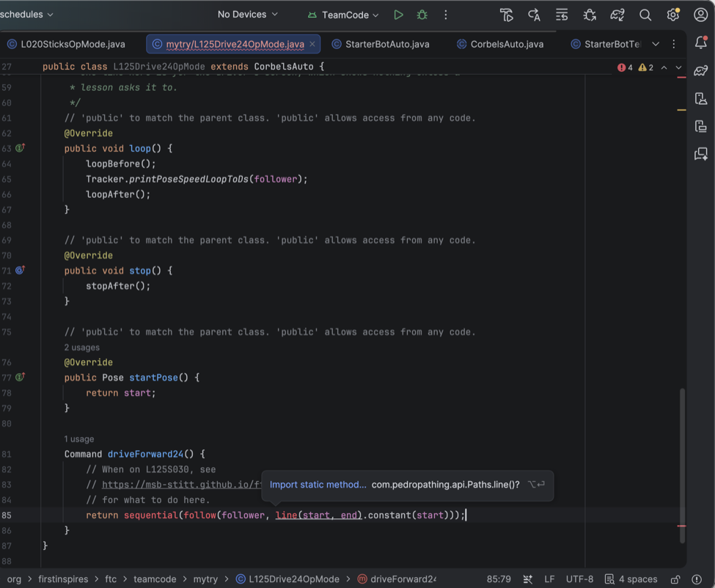This screenshot has height=588, width=715.
Task: Click the editor vertical scrollbar thumb
Action: pyautogui.click(x=682, y=466)
